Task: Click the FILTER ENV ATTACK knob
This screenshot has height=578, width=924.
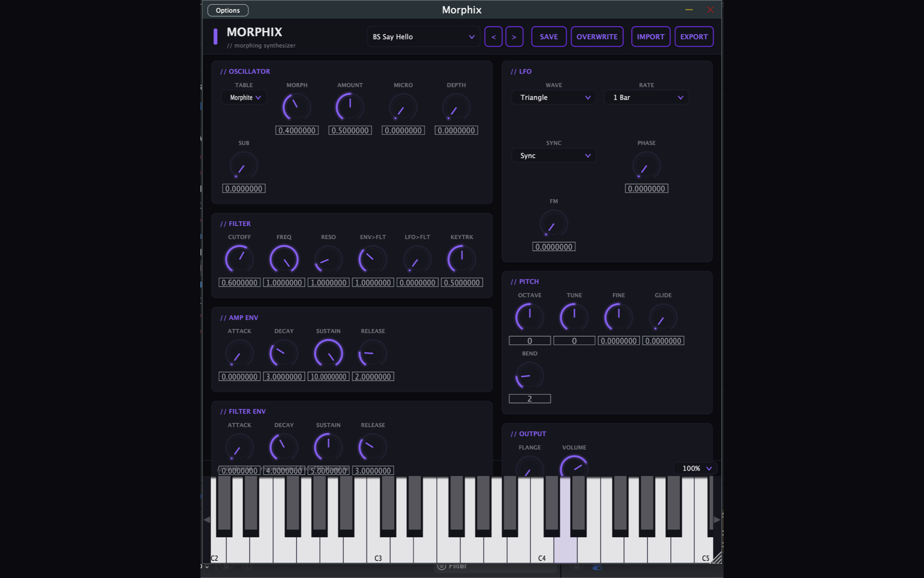Action: pyautogui.click(x=239, y=447)
